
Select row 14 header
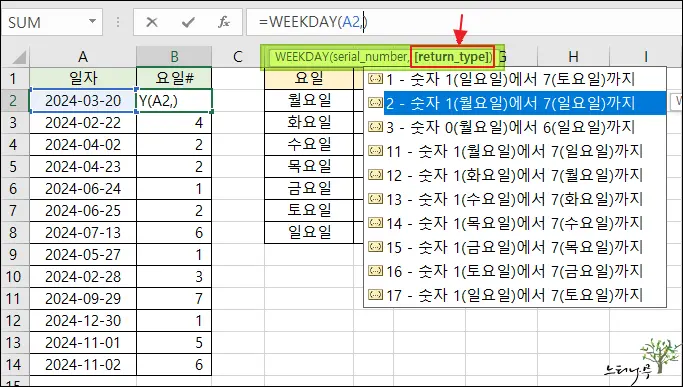tap(14, 364)
